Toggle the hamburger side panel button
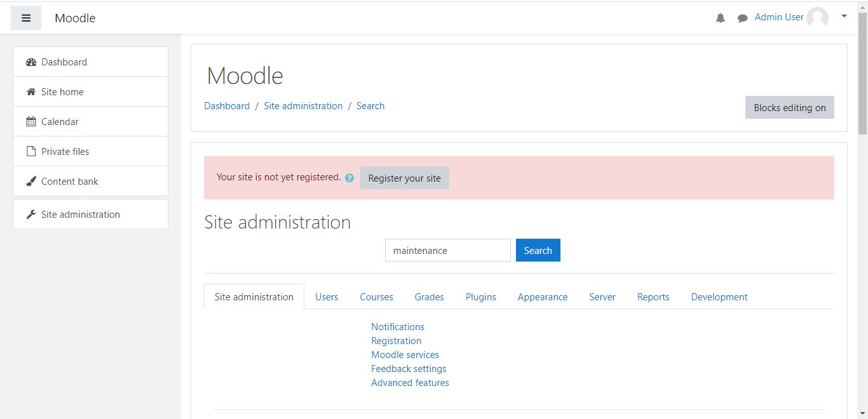The width and height of the screenshot is (868, 419). (x=26, y=18)
